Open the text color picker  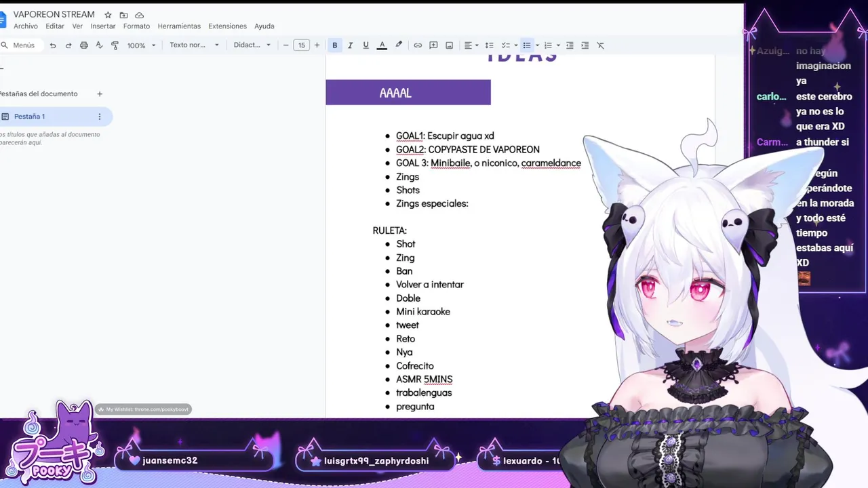tap(382, 45)
